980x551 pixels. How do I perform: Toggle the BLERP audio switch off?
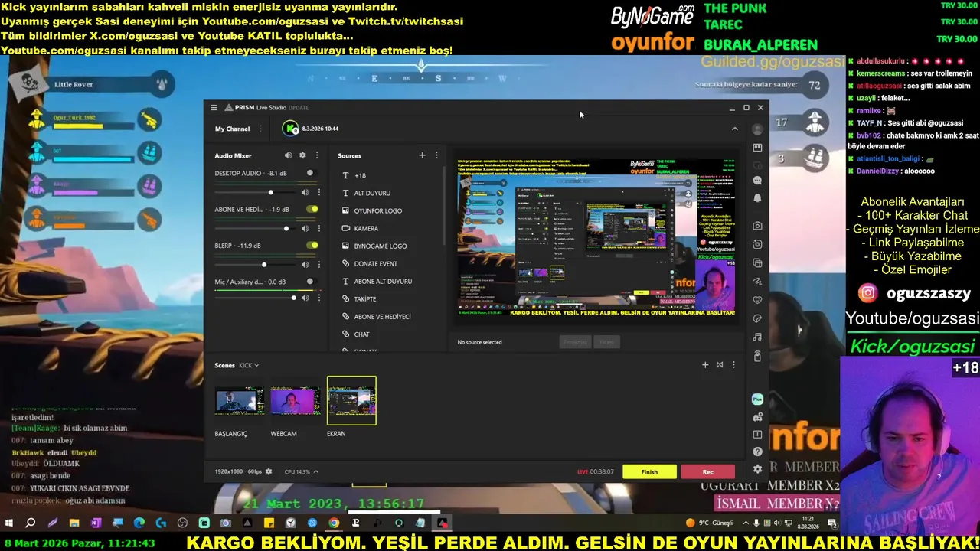point(312,245)
